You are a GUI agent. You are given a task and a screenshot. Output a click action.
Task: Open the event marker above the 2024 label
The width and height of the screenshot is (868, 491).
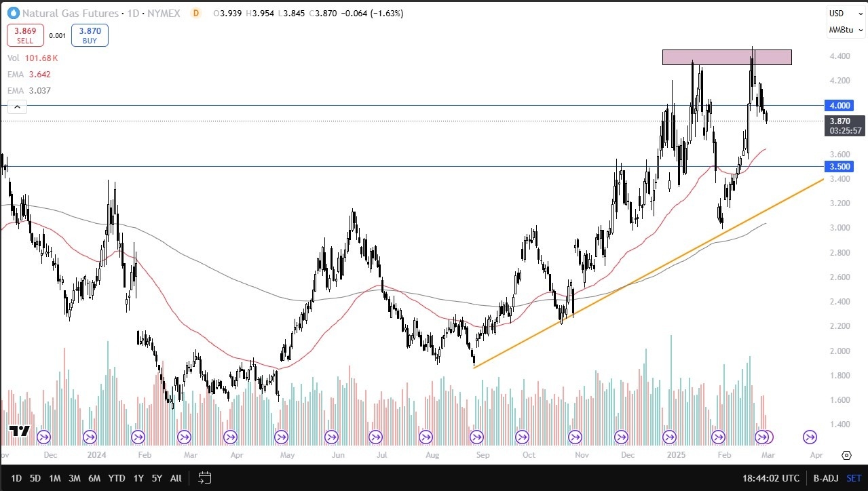[90, 437]
